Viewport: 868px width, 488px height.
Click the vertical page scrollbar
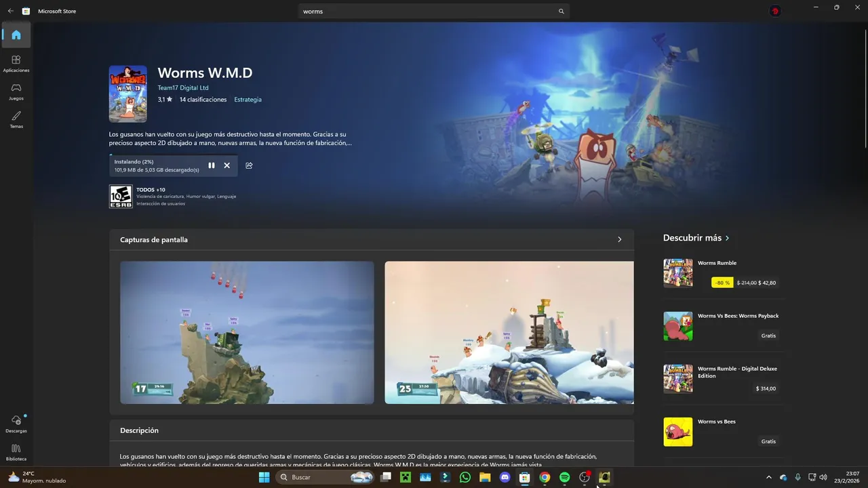[865, 88]
